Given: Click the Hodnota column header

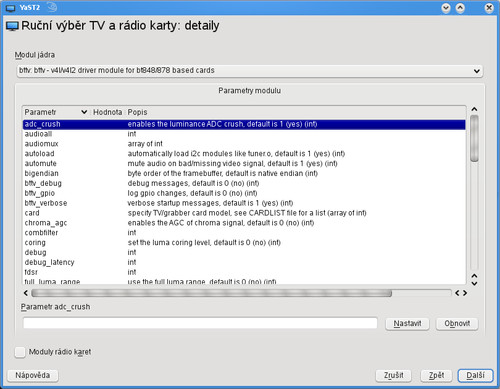Looking at the screenshot, I should 107,112.
